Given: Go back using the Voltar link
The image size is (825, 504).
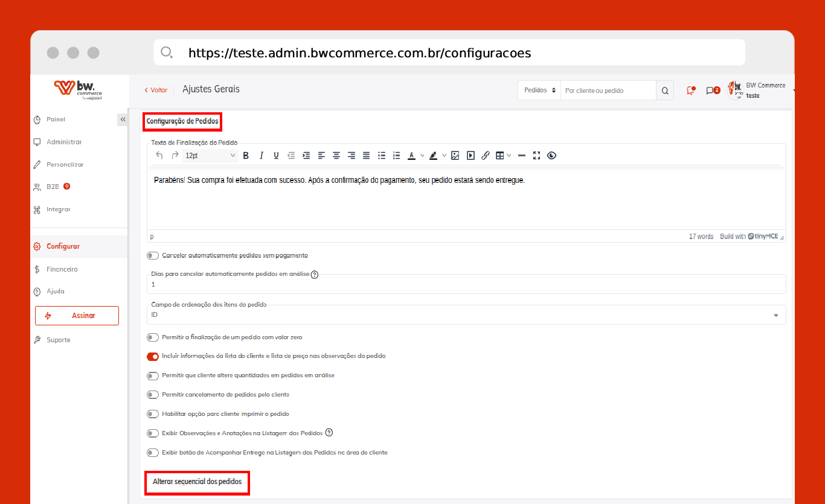Looking at the screenshot, I should point(156,90).
